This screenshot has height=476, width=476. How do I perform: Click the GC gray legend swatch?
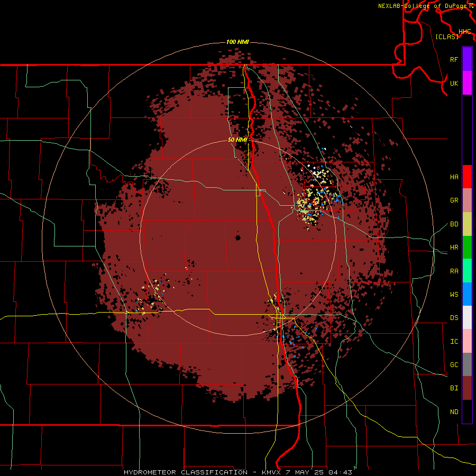(x=467, y=364)
